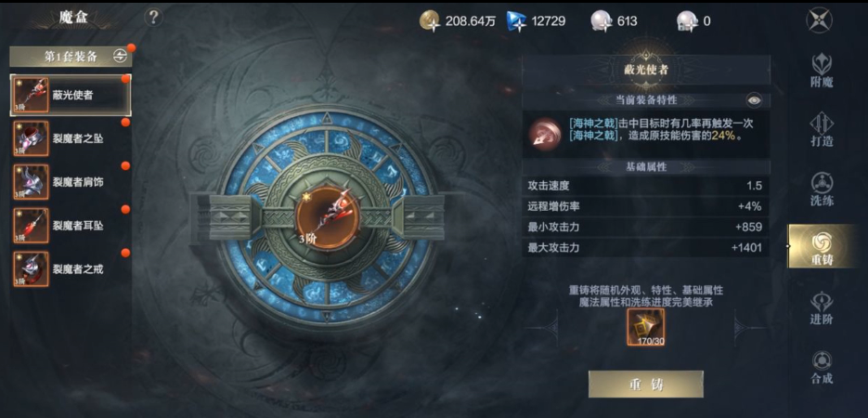Click the gold coin currency icon
868x418 pixels.
click(430, 21)
